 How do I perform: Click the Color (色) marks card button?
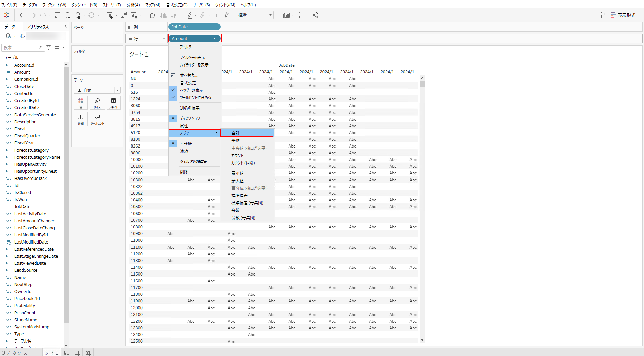pos(81,103)
